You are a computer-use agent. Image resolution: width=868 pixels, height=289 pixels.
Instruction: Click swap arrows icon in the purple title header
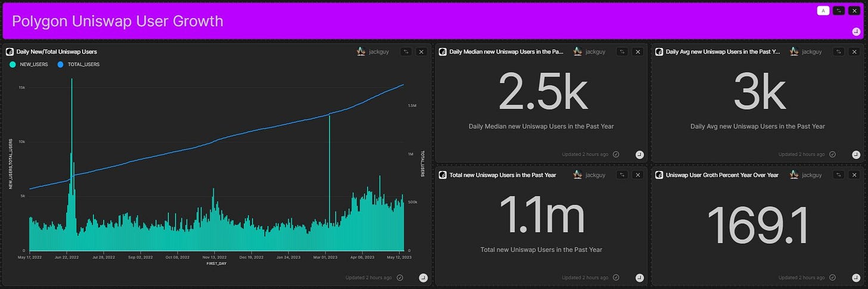pyautogui.click(x=839, y=11)
